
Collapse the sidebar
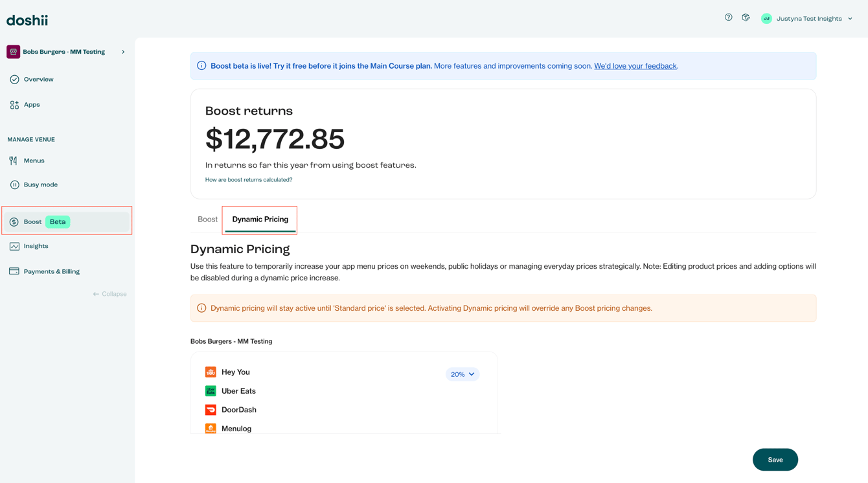(109, 294)
